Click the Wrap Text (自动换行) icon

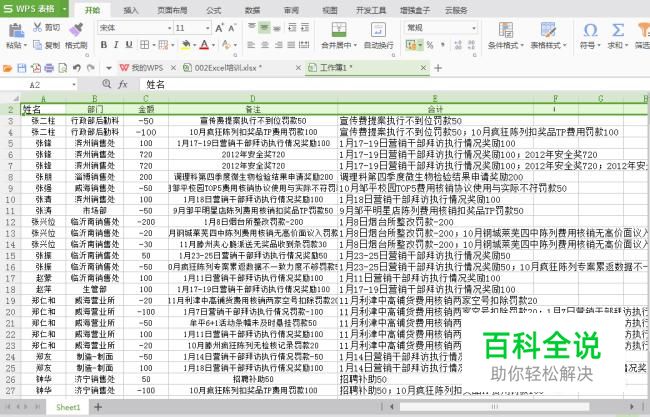coord(378,30)
